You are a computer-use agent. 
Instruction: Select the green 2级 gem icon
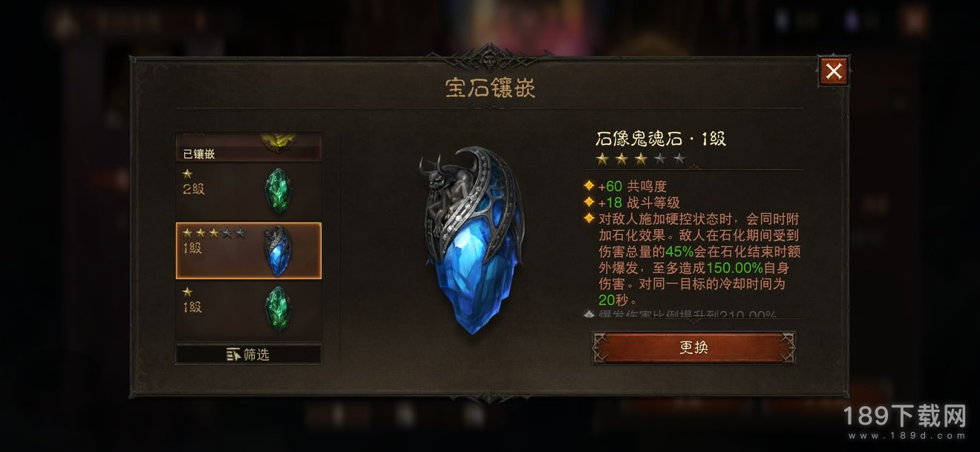click(x=279, y=191)
